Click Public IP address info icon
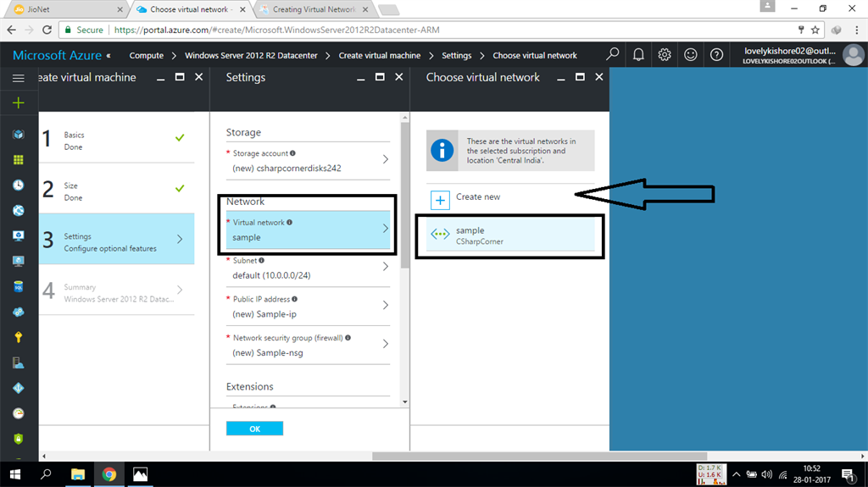 (x=294, y=299)
